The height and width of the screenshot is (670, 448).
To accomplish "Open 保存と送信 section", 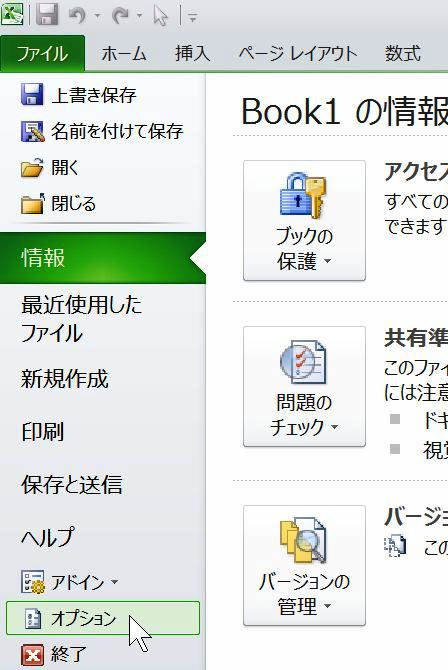I will tap(72, 484).
